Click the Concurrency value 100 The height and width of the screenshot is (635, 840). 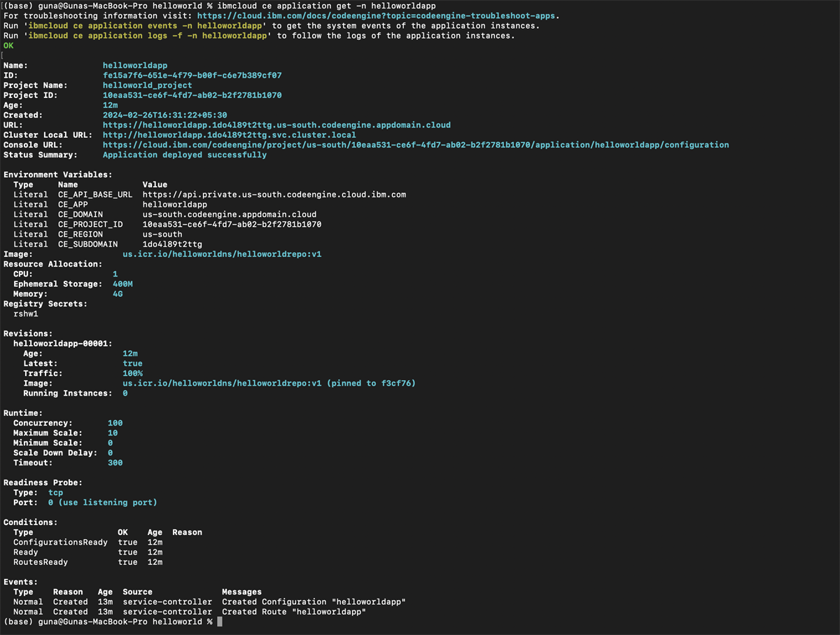(115, 423)
